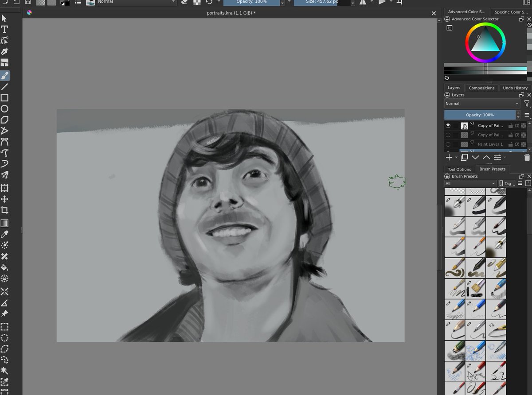Image resolution: width=532 pixels, height=395 pixels.
Task: Select the Assistant tool
Action: coord(4,291)
